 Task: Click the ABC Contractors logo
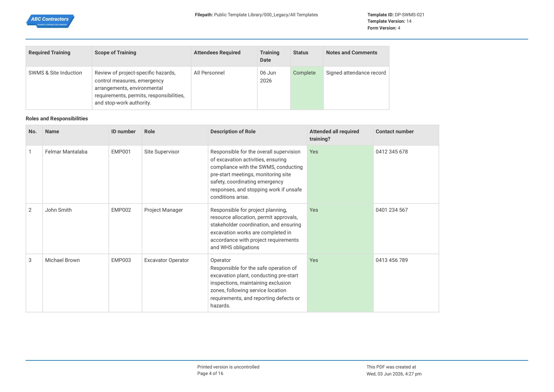coord(50,21)
